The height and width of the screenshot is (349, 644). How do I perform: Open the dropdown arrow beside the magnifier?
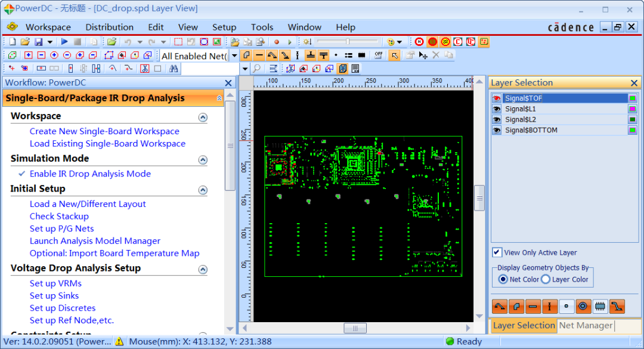pos(245,69)
